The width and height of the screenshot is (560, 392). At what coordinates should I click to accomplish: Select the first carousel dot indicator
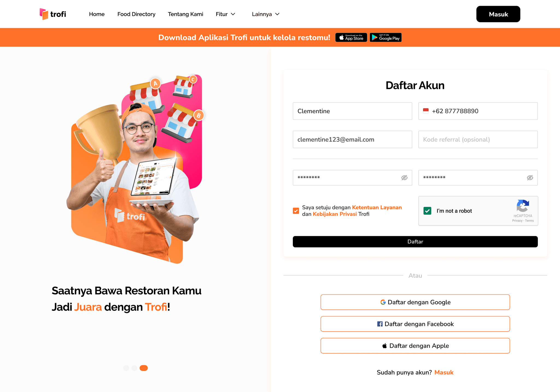(x=126, y=368)
